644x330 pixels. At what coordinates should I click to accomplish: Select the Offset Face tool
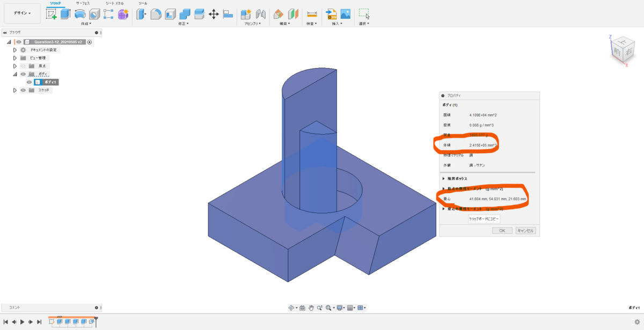[199, 14]
